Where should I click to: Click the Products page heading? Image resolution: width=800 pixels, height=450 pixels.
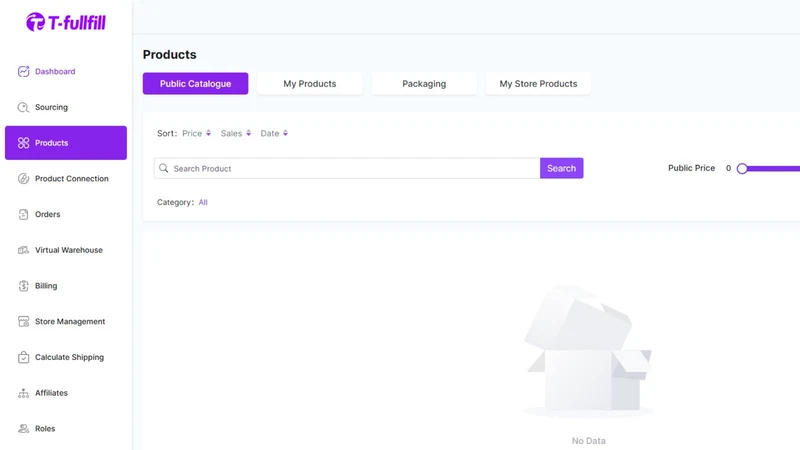[x=169, y=55]
